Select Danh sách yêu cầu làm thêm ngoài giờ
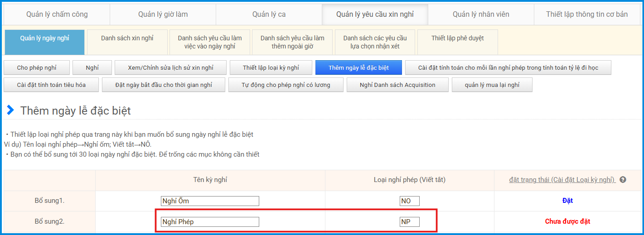This screenshot has height=235, width=644. (292, 42)
